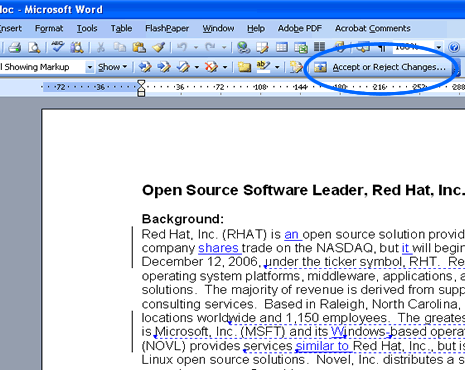The width and height of the screenshot is (465, 370).
Task: Click the tracked insertion 'it' after 'but'
Action: click(405, 248)
